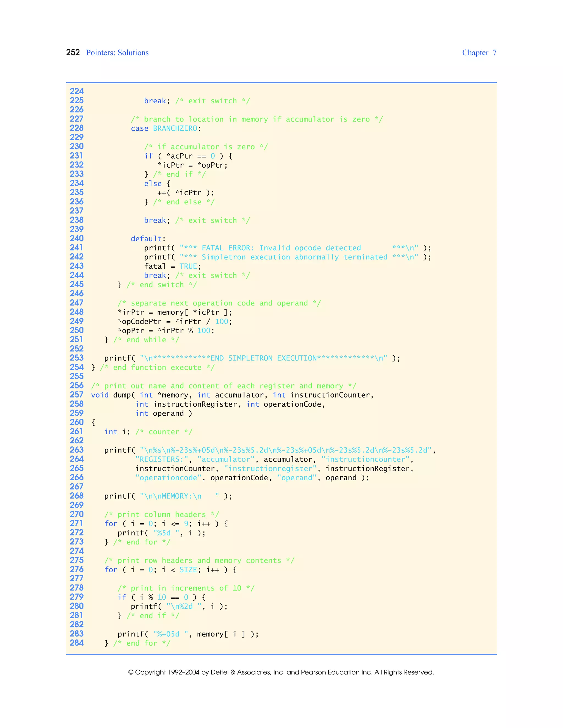Click the 'if ( *acPtr == 0 )' line
The image size is (563, 728).
pyautogui.click(x=188, y=156)
